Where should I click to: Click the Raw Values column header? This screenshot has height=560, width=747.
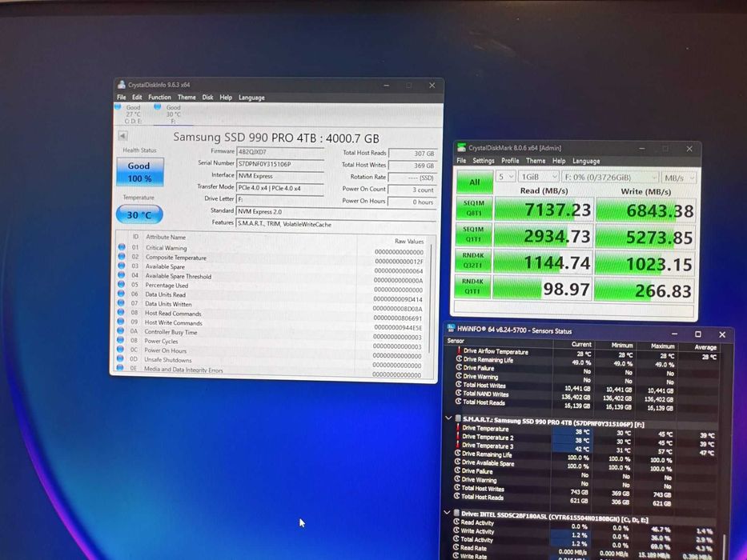coord(409,242)
